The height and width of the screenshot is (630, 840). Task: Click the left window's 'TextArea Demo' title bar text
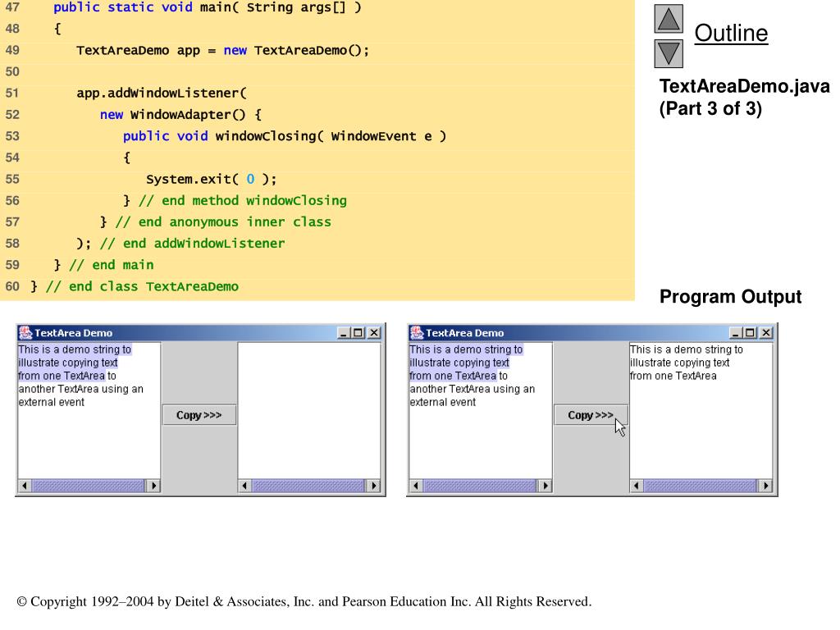(x=73, y=333)
